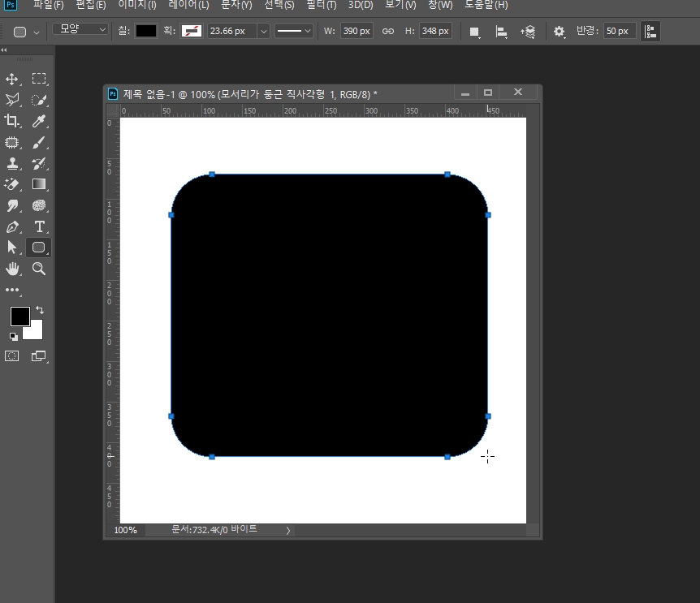Screen dimensions: 700x603
Task: Click the document title tab 제목 없음-1
Action: click(250, 94)
